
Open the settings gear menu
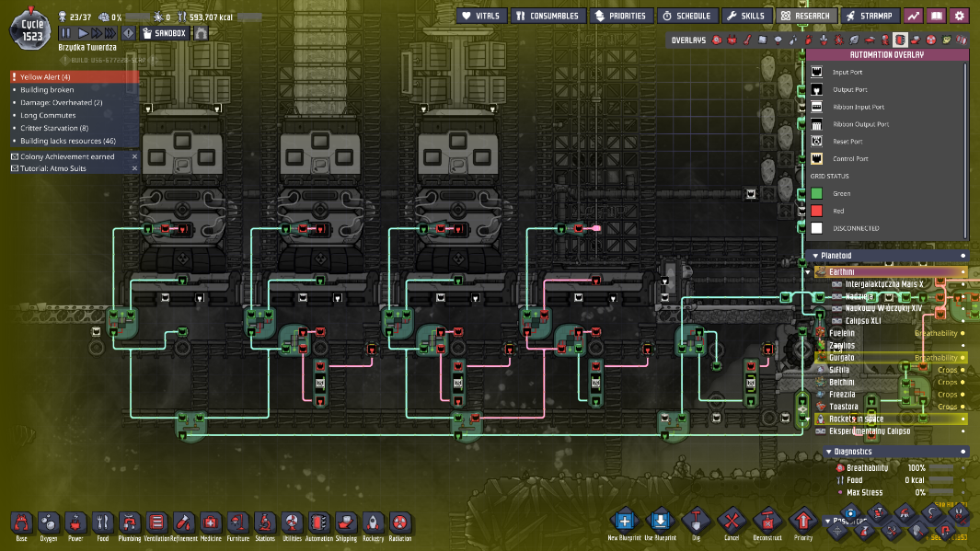tap(960, 16)
